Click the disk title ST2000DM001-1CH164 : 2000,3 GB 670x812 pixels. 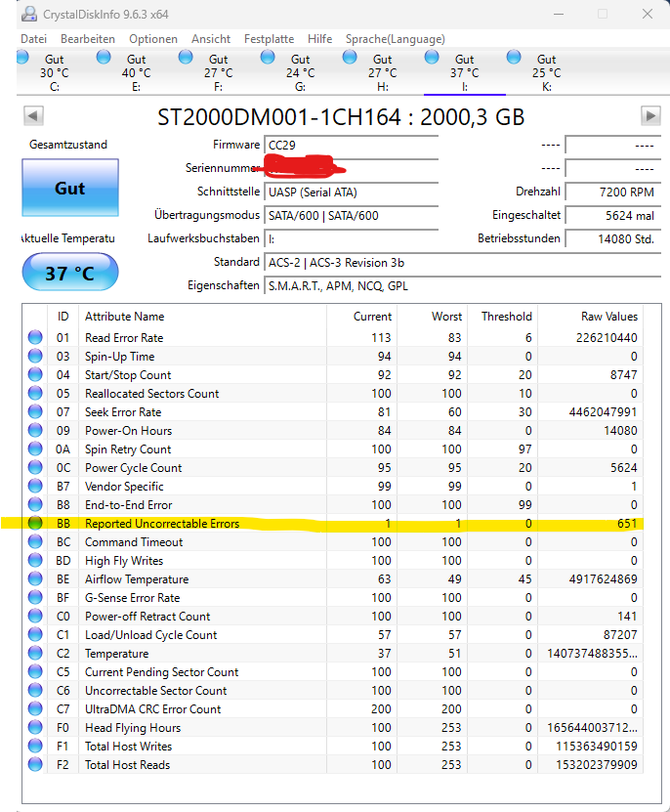coord(341,117)
